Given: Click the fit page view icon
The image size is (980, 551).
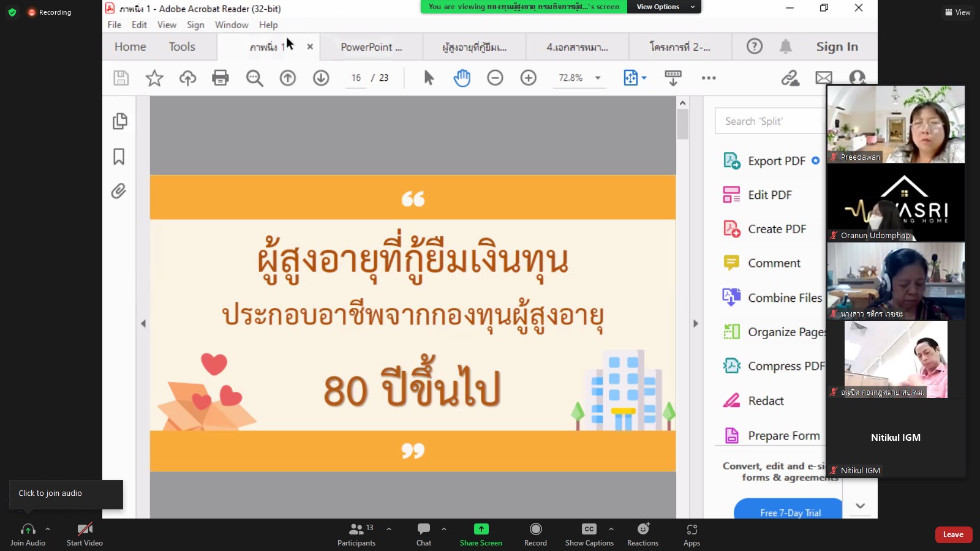Looking at the screenshot, I should click(x=630, y=78).
